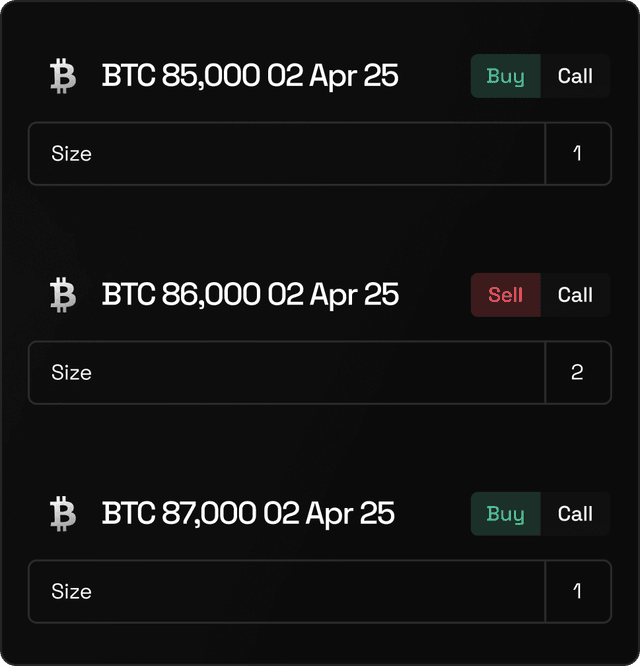Edit the size value 1 for BTC 87,000
The image size is (640, 666).
point(577,592)
